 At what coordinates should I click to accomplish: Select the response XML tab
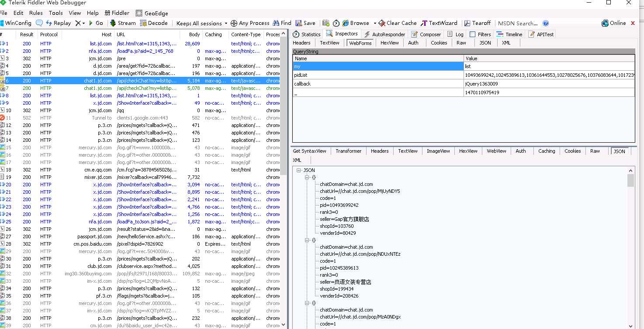pos(297,160)
